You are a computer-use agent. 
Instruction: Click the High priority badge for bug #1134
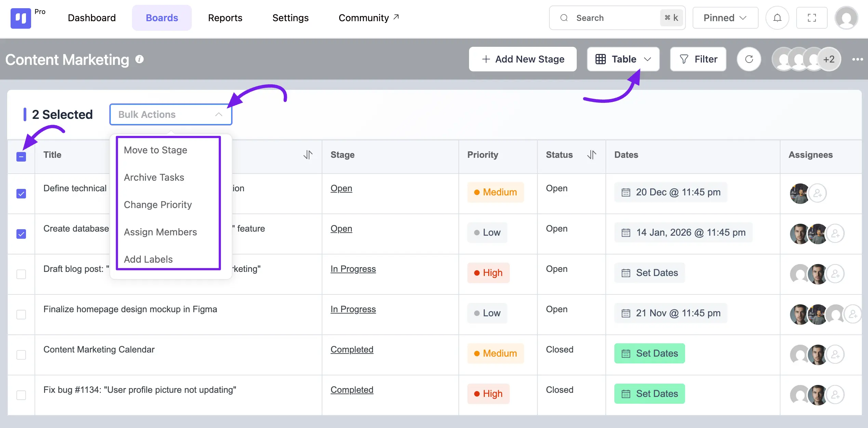(488, 394)
